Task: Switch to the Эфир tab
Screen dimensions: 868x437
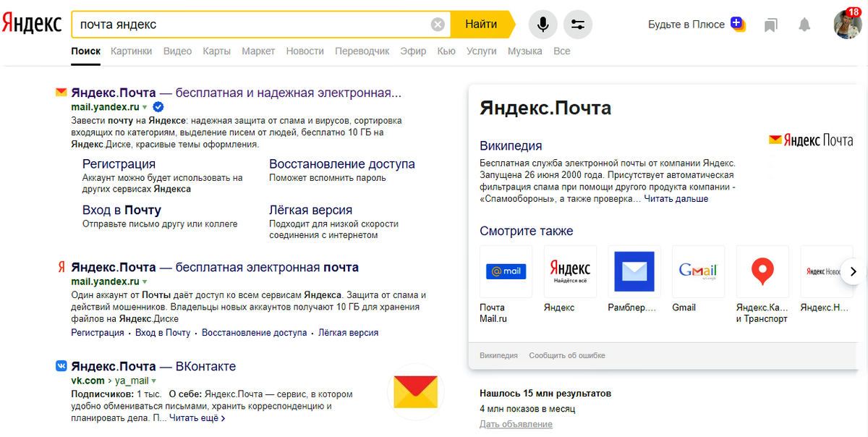Action: pos(413,51)
